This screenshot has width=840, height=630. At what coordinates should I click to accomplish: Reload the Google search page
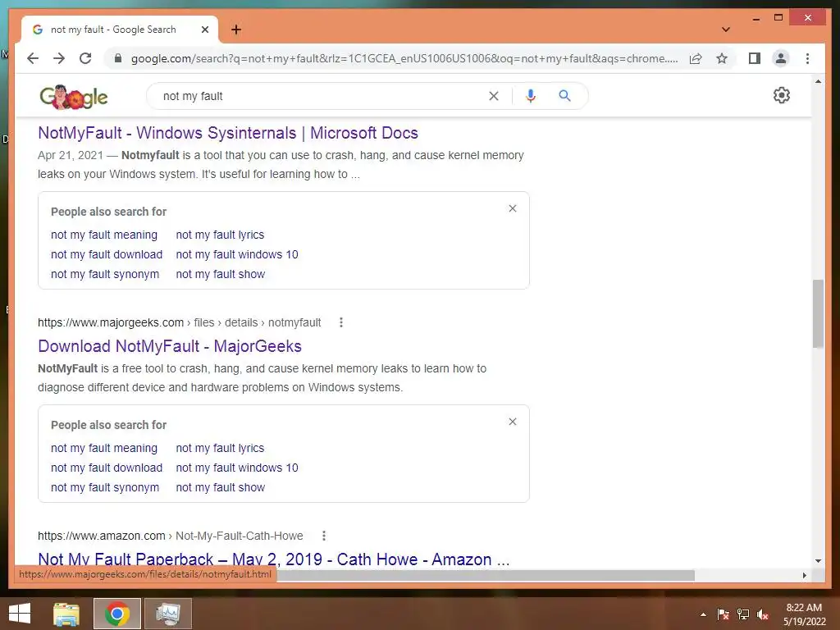(x=85, y=58)
